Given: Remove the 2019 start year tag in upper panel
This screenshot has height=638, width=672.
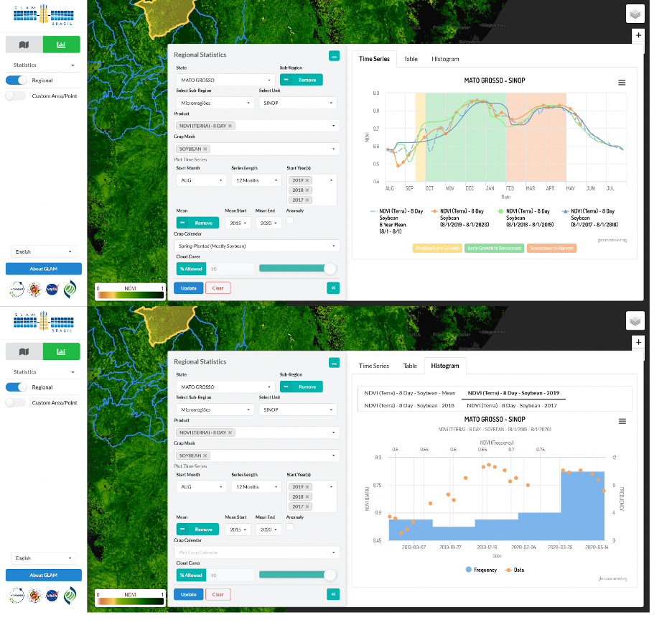Looking at the screenshot, I should [x=307, y=180].
